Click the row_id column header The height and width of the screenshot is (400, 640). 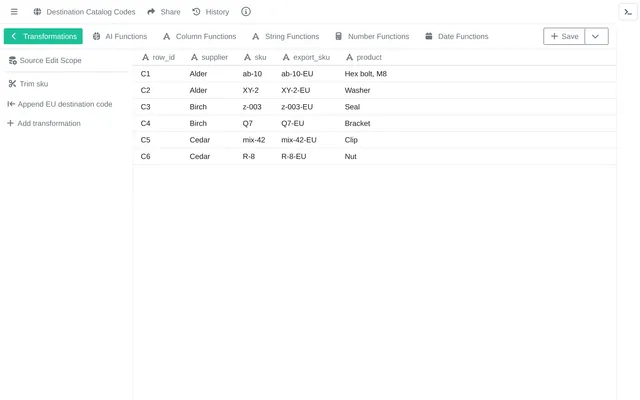click(158, 58)
